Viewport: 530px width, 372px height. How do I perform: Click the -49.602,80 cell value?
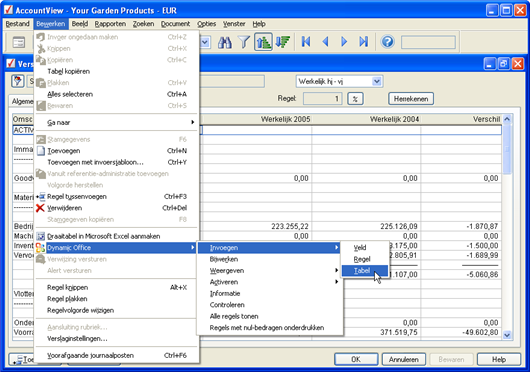point(479,332)
